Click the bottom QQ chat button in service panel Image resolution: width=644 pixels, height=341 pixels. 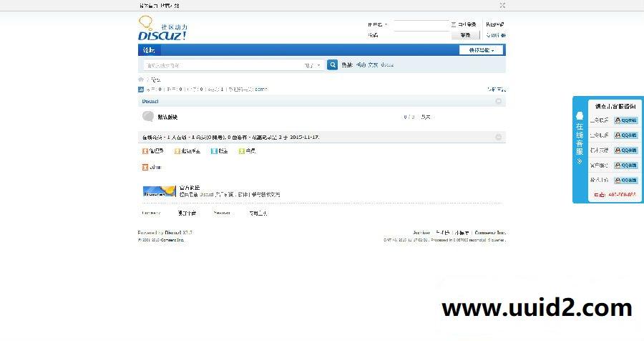pos(626,180)
